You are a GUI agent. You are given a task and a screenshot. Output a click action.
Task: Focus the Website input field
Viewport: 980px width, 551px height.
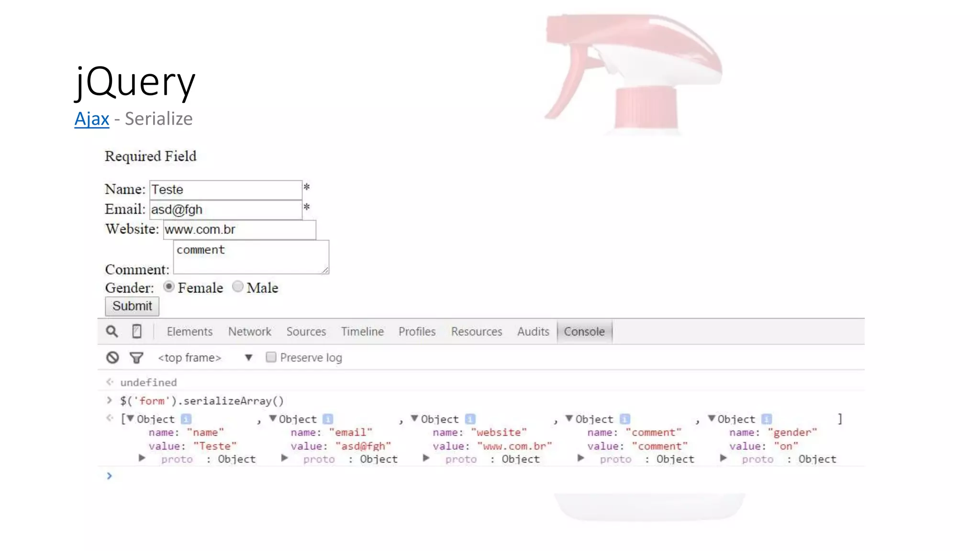coord(239,230)
